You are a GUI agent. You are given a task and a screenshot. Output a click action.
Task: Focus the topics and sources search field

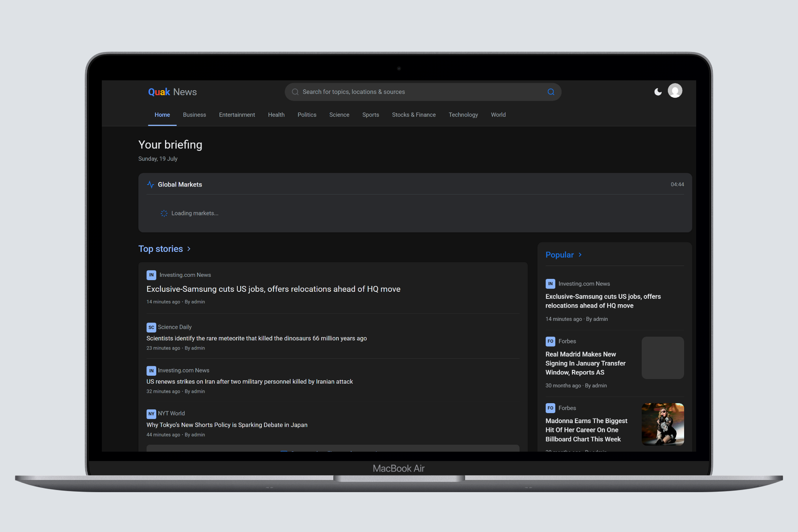[423, 92]
